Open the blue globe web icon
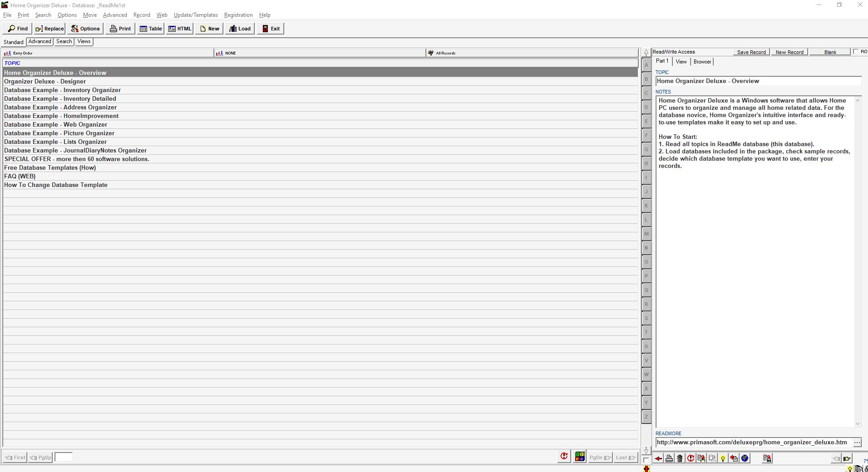This screenshot has height=472, width=868. pyautogui.click(x=745, y=458)
